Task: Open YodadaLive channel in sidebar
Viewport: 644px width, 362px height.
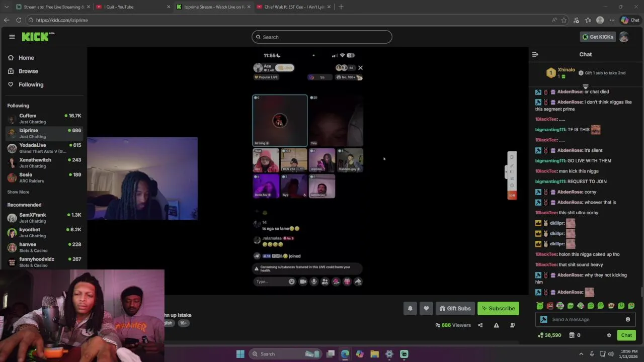Action: coord(44,148)
